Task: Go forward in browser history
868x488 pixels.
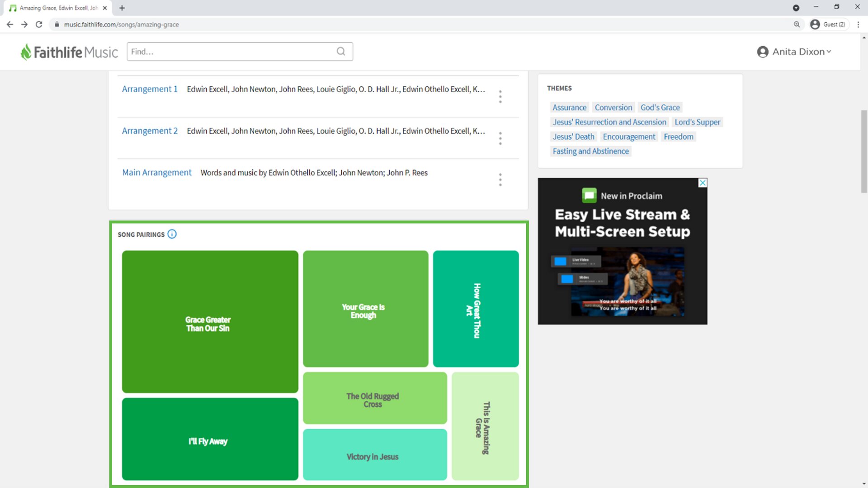Action: 24,24
